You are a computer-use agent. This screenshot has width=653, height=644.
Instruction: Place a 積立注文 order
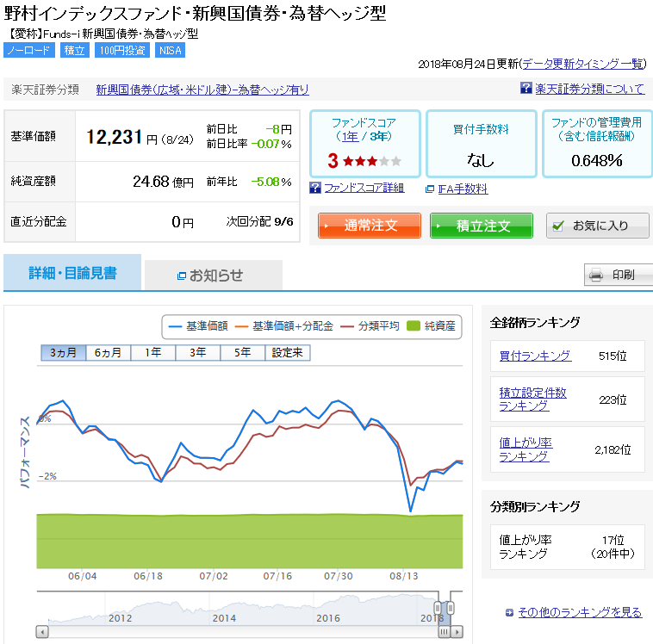[x=482, y=226]
